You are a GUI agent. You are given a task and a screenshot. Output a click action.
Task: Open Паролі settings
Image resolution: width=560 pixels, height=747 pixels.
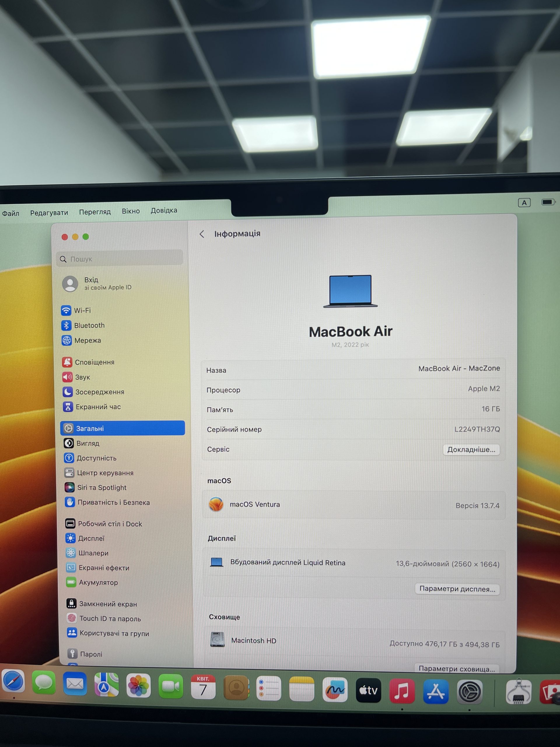pos(85,654)
